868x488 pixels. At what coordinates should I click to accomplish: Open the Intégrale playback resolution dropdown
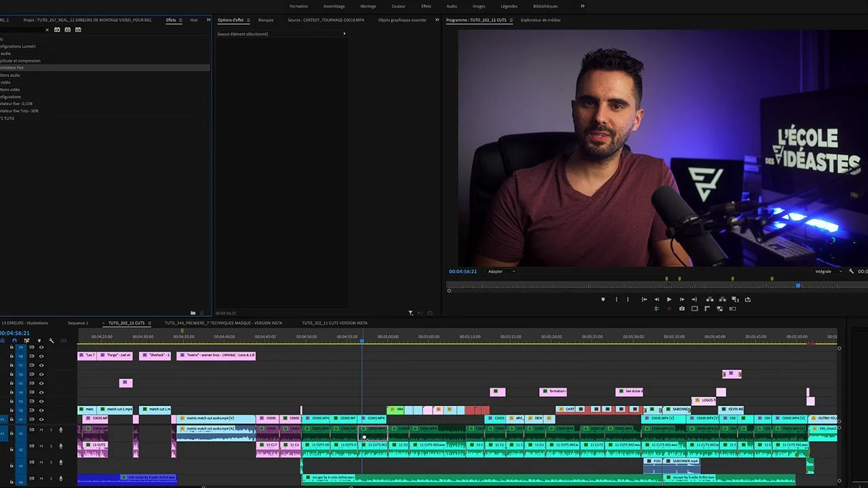tap(828, 271)
